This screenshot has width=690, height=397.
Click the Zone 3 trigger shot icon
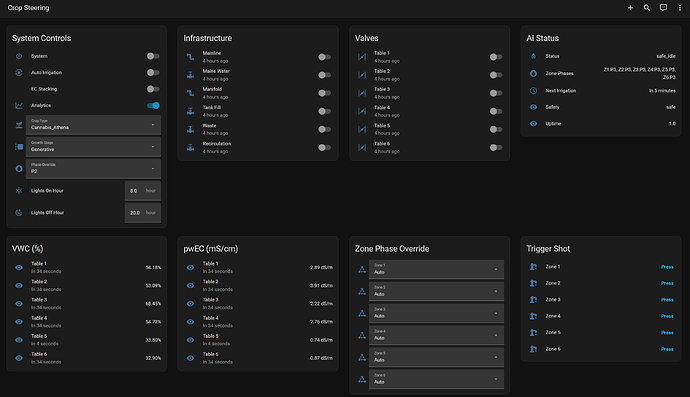click(533, 300)
